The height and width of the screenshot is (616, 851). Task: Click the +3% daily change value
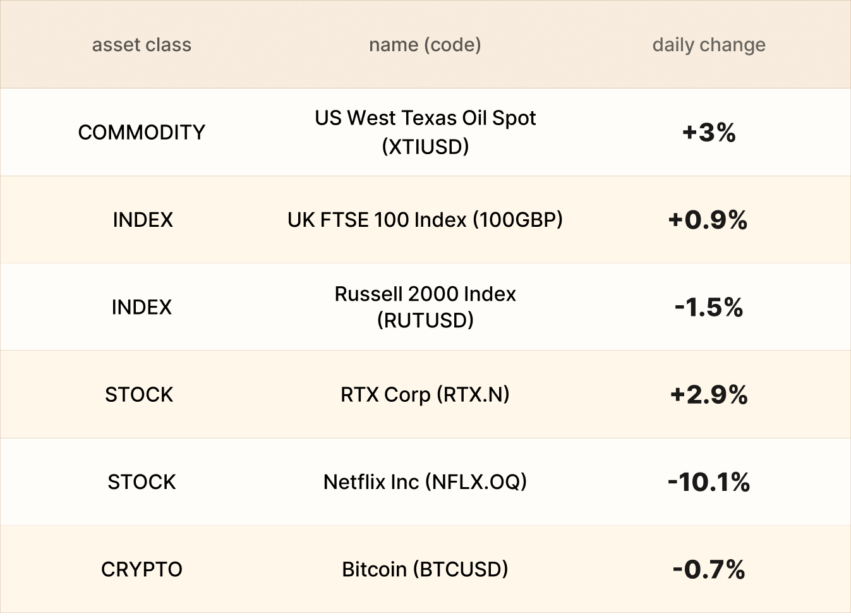pos(708,132)
